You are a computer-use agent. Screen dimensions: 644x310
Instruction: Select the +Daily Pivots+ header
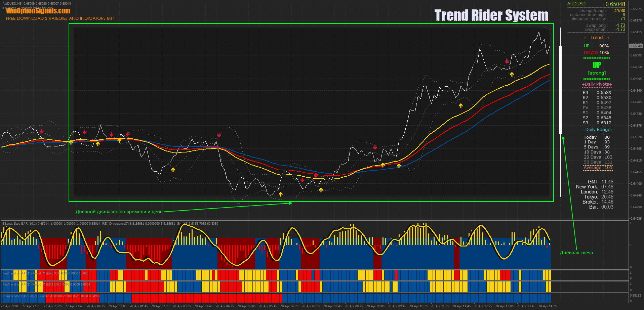[x=597, y=84]
